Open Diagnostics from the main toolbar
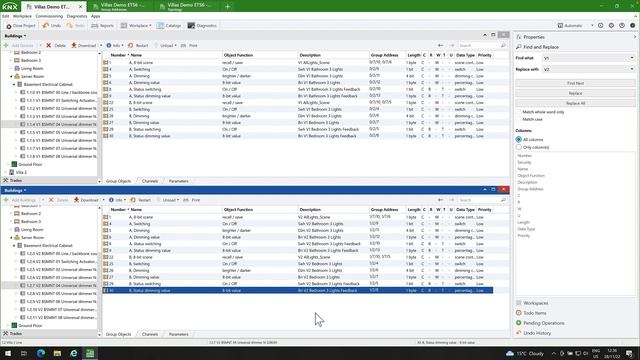Viewport: 640px width, 360px height. [x=202, y=26]
